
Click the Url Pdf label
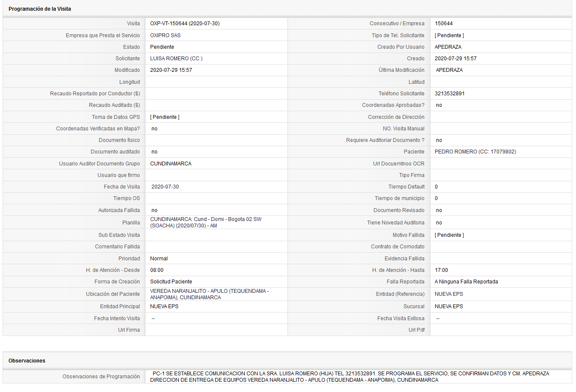pos(416,330)
